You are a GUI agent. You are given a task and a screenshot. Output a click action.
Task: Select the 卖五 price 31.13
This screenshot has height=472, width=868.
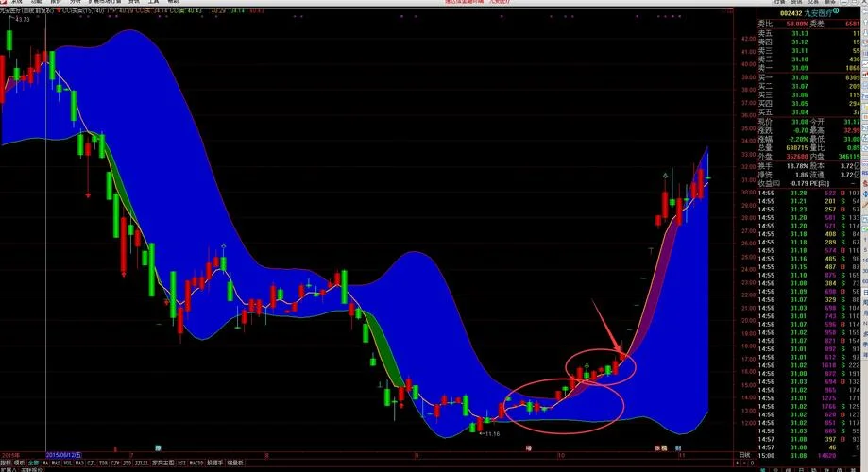(799, 34)
